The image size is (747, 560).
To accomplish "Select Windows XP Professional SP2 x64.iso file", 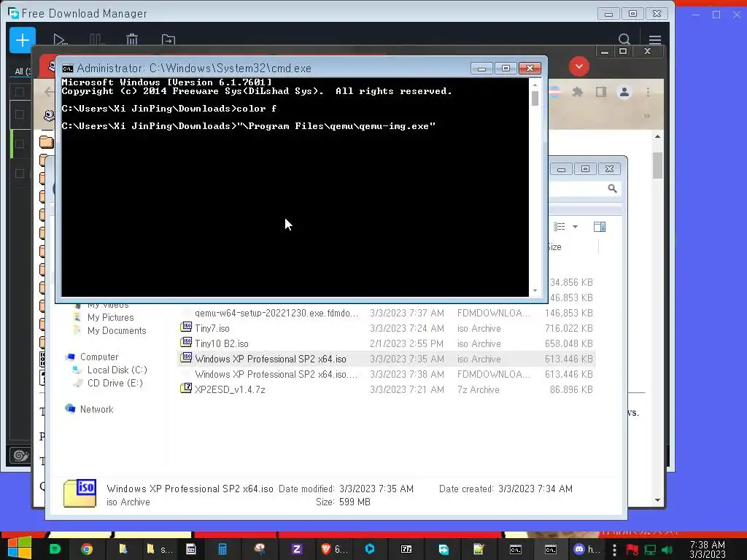I will click(387, 359).
